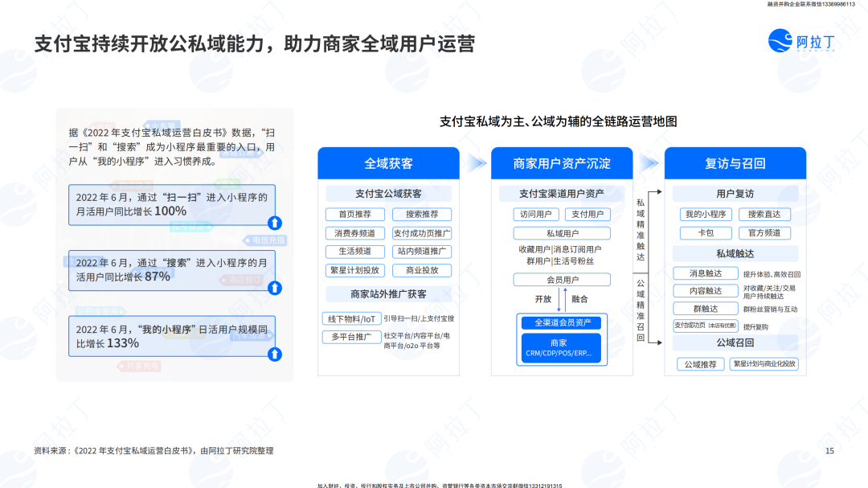Click up-arrow icon on the 100% growth box

(275, 223)
